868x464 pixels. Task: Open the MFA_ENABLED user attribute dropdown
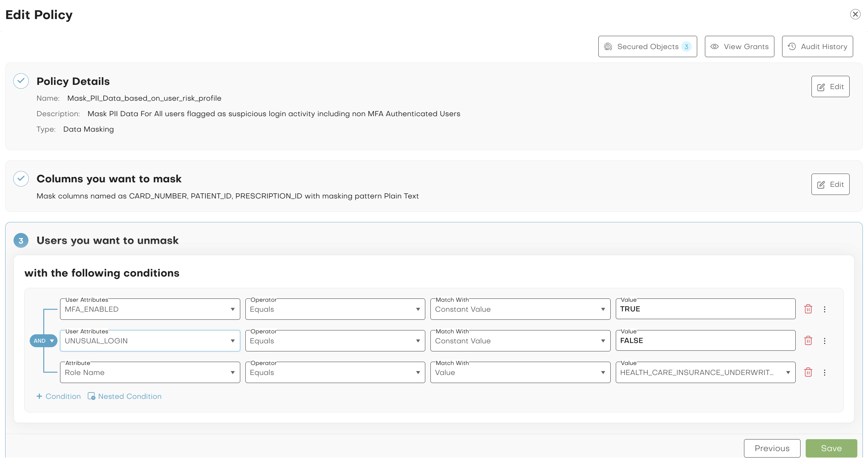[150, 309]
